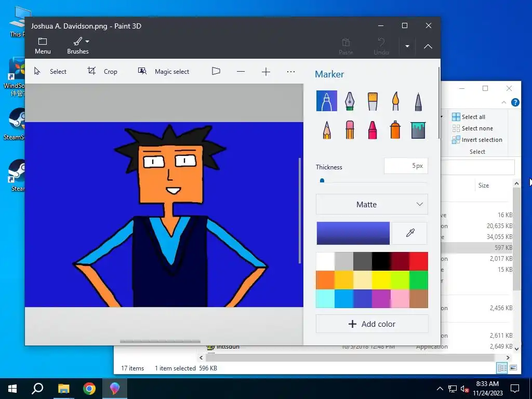Image resolution: width=532 pixels, height=399 pixels.
Task: Select the 2,456 KB file row
Action: coord(477,308)
